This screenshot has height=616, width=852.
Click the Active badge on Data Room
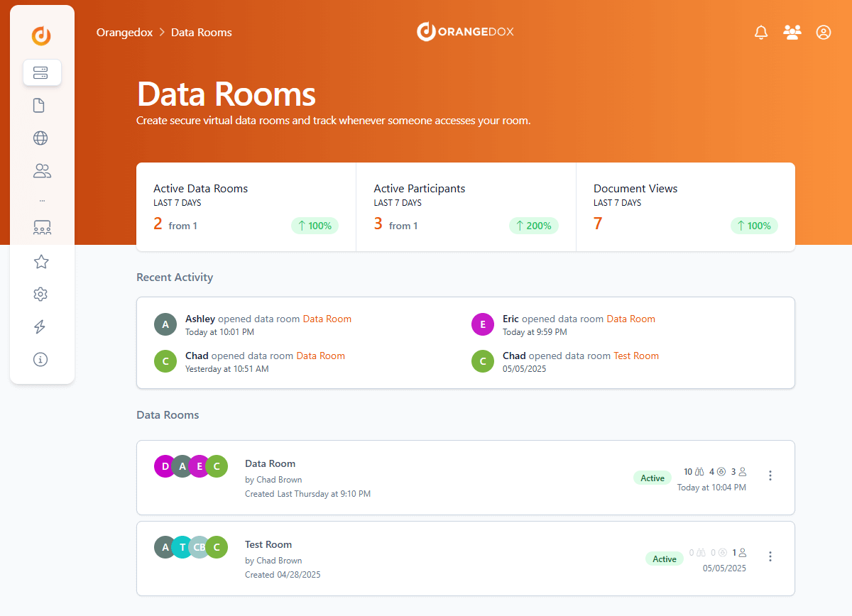[x=652, y=478]
